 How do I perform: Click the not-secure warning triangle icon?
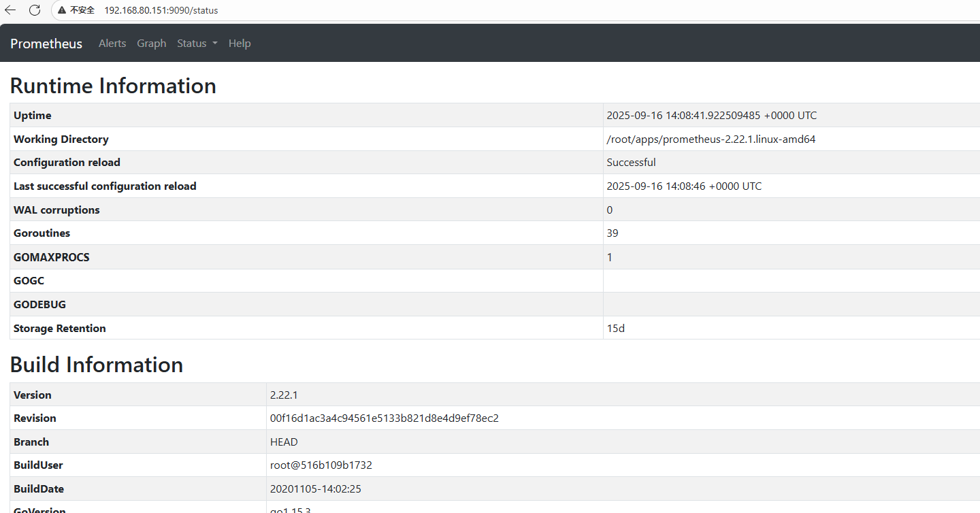(x=61, y=10)
